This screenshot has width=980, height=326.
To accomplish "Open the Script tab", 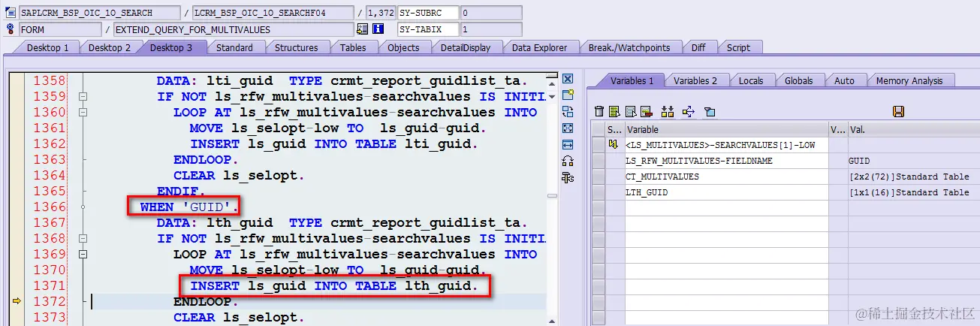I will 738,47.
